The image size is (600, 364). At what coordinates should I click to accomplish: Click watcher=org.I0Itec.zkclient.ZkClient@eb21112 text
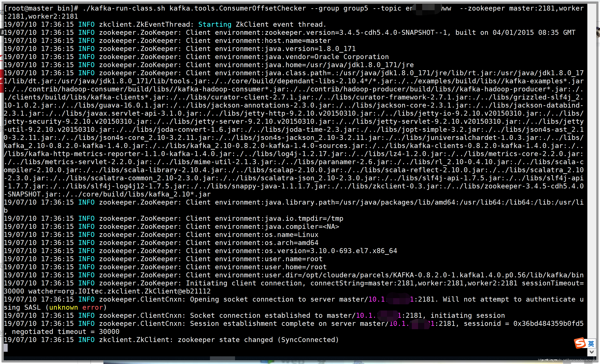(x=119, y=291)
